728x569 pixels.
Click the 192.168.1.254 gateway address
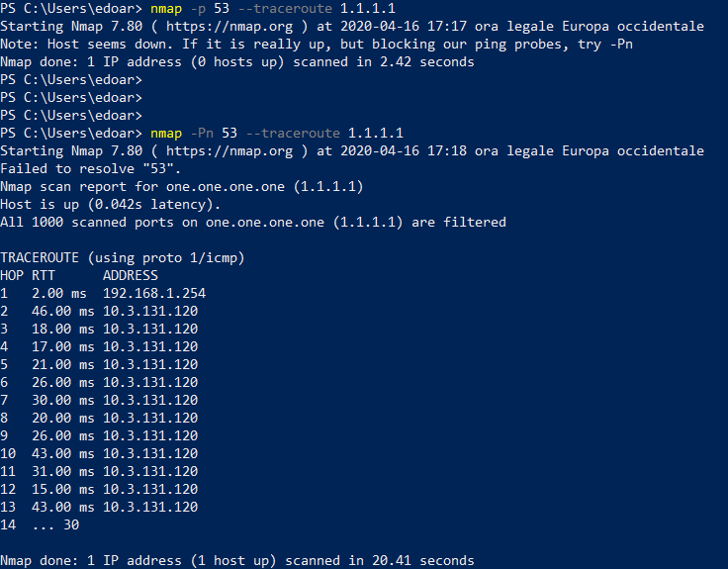pyautogui.click(x=154, y=293)
